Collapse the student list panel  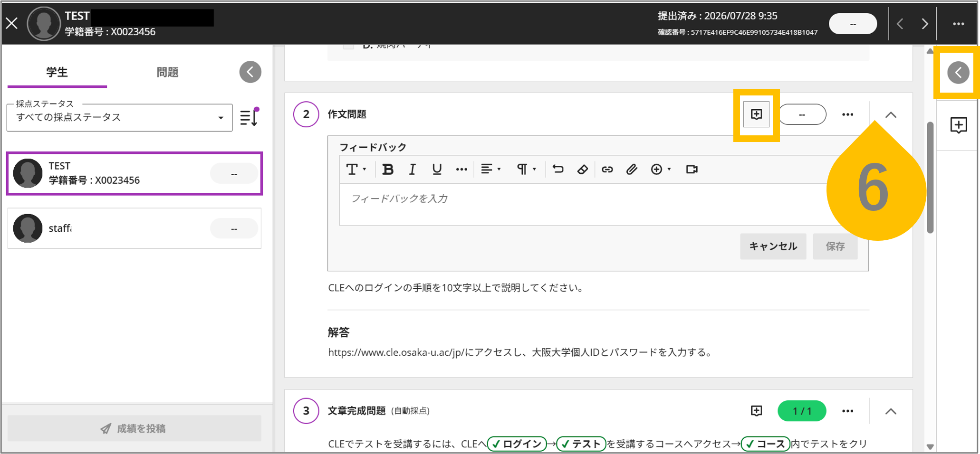[250, 72]
